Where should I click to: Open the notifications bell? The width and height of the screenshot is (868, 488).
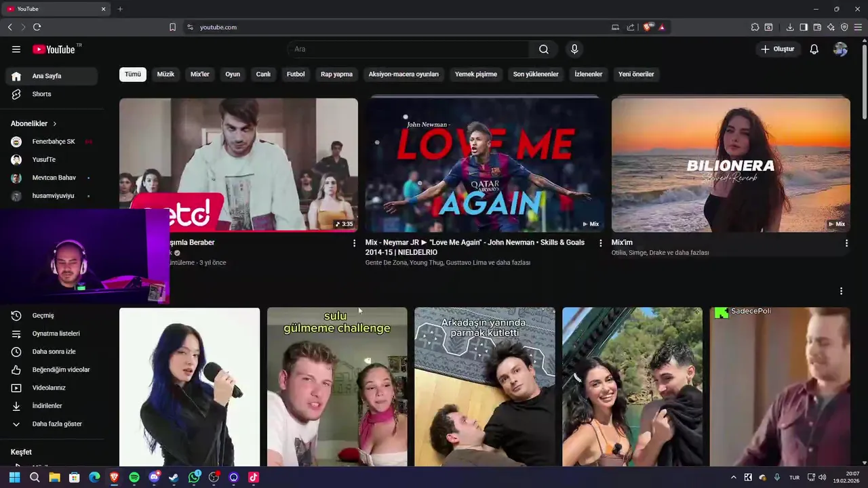(x=814, y=49)
